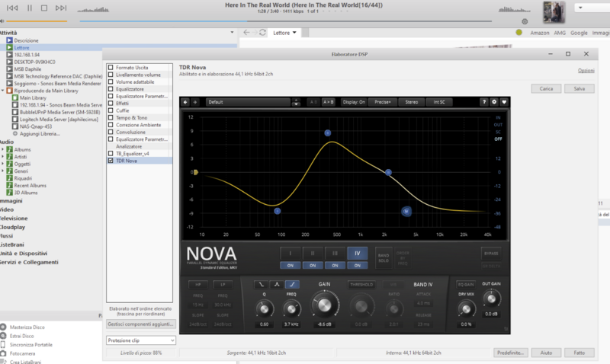
Task: Pause the current track
Action: [30, 8]
